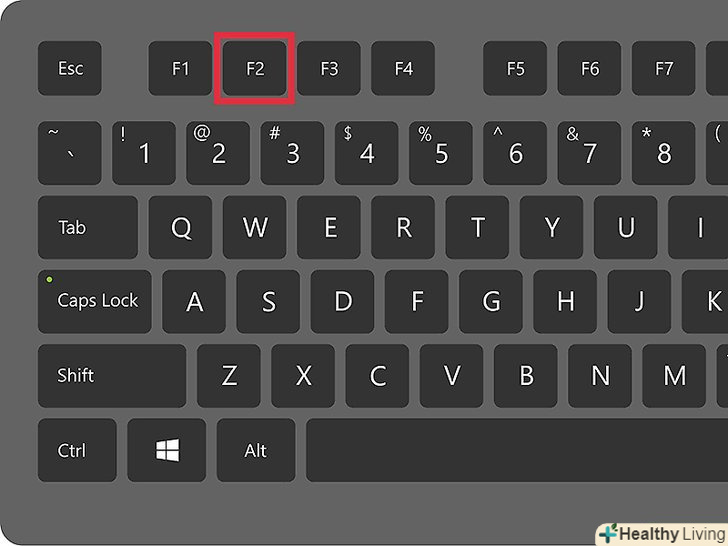This screenshot has height=546, width=728.
Task: Click the letter X key
Action: [303, 376]
